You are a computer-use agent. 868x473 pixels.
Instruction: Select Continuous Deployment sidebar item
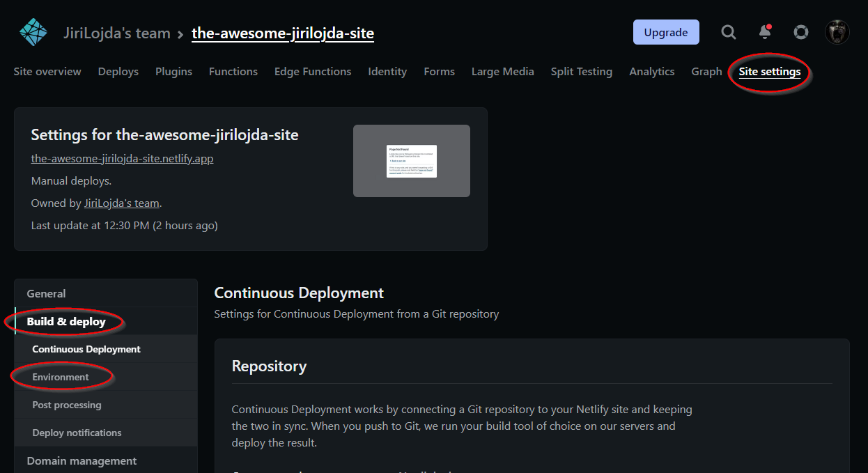(x=106, y=349)
